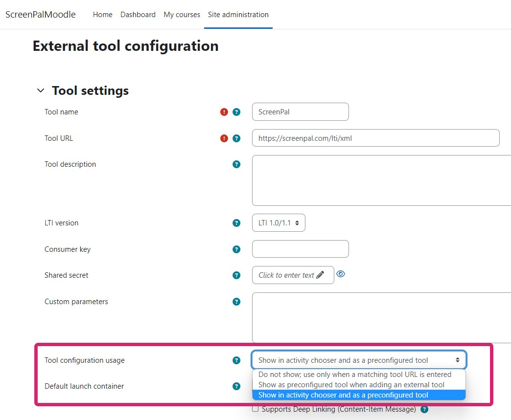Image resolution: width=511 pixels, height=420 pixels.
Task: Click the 'Tool URL' label
Action: [59, 138]
